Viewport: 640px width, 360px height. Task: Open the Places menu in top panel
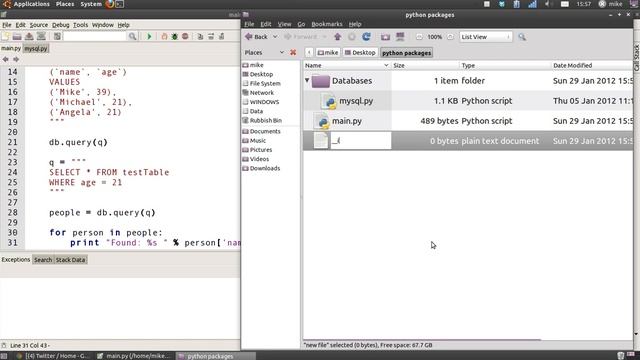click(65, 4)
